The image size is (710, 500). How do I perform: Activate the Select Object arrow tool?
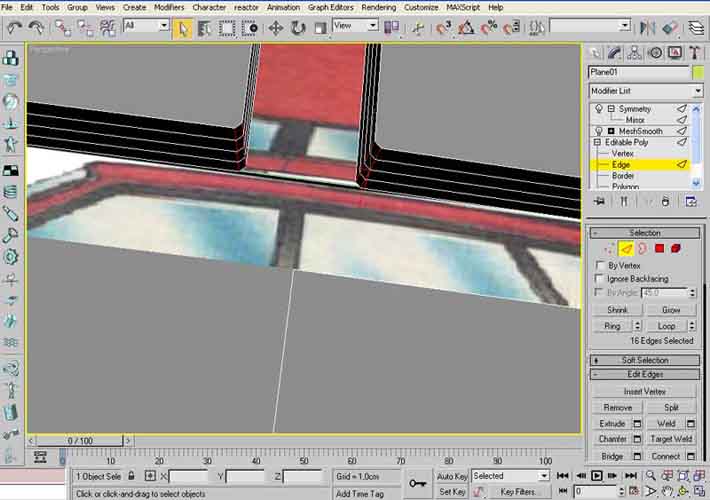(x=183, y=27)
